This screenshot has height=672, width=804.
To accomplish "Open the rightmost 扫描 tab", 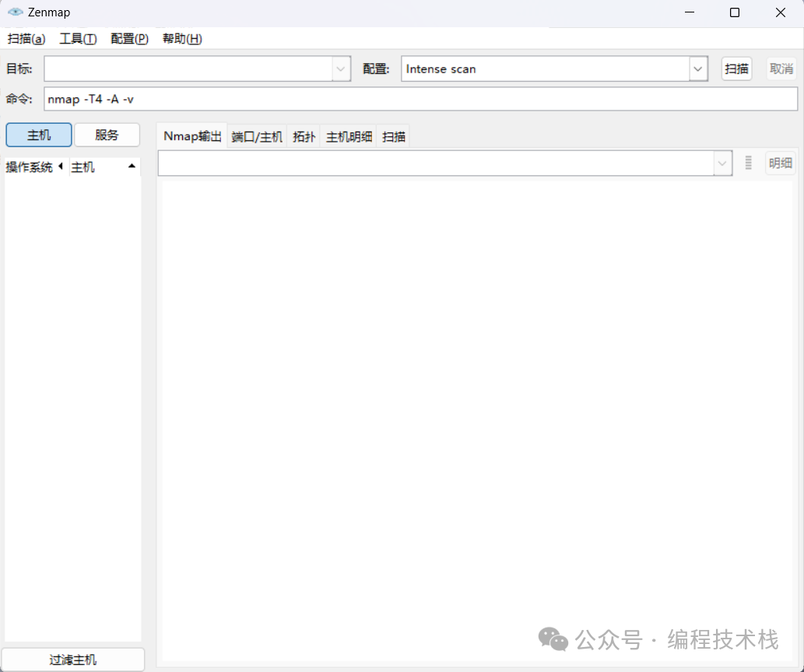I will (394, 136).
